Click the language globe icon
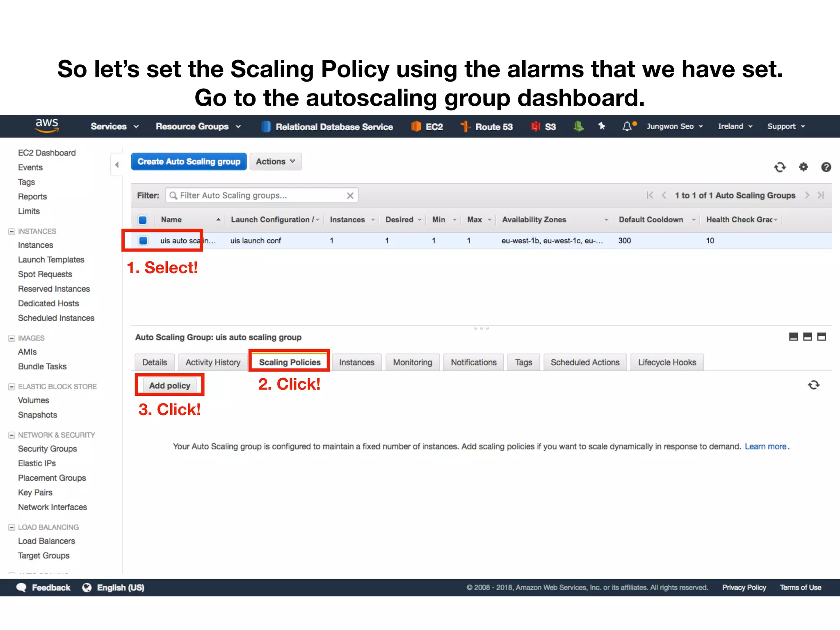840x630 pixels. [87, 588]
